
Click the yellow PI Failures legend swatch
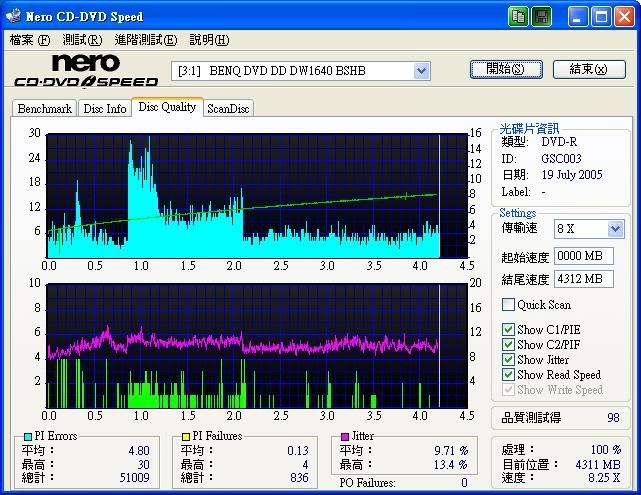(186, 437)
